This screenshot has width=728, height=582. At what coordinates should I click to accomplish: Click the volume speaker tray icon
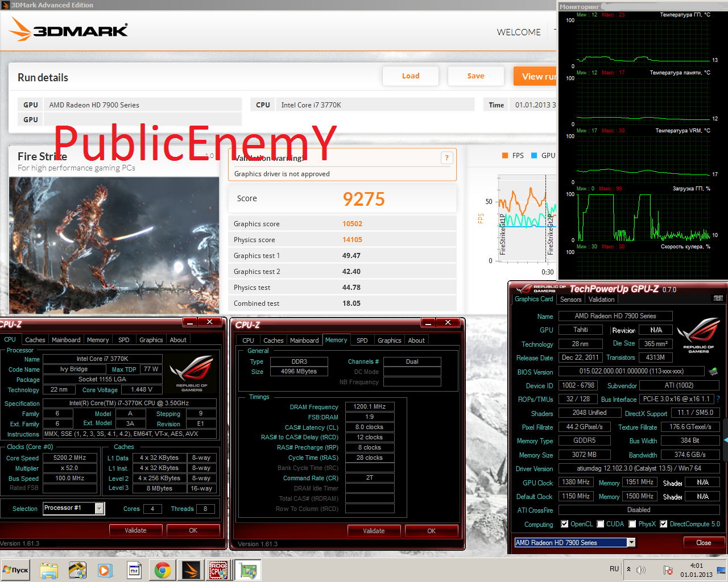click(641, 570)
